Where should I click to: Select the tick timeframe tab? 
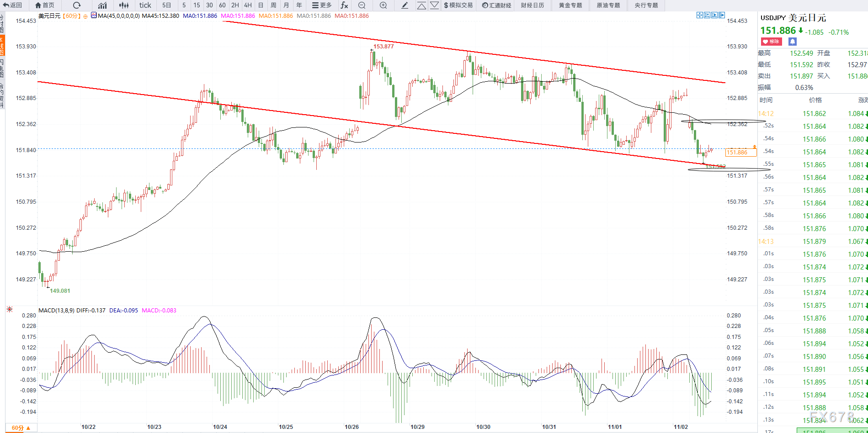coord(145,5)
